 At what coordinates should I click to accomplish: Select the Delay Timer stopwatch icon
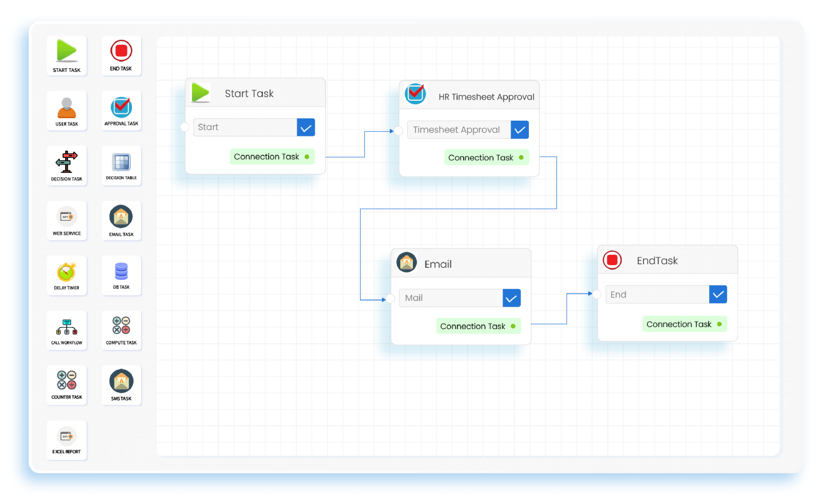coord(67,272)
